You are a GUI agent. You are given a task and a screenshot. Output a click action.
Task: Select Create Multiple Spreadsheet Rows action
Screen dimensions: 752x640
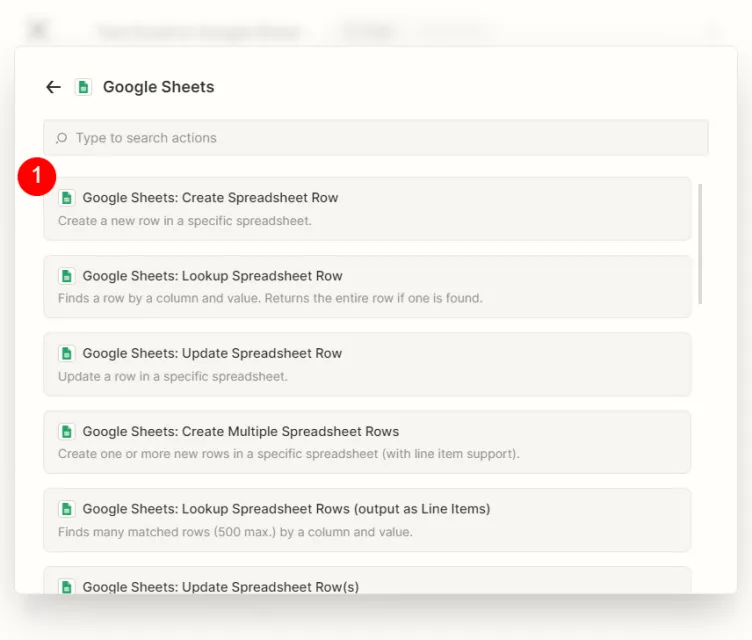(367, 442)
